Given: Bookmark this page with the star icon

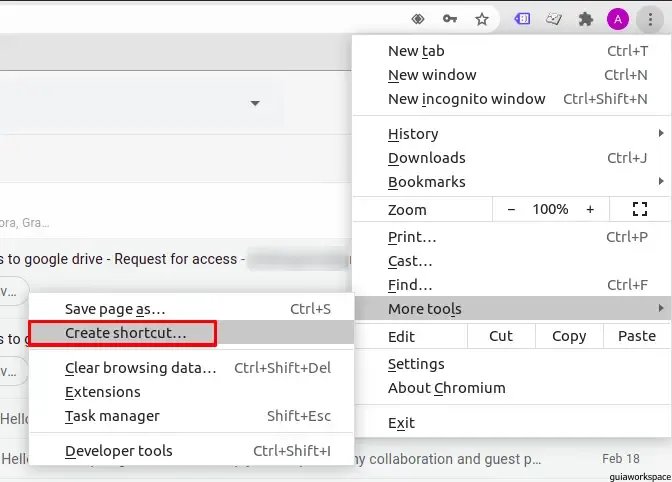Looking at the screenshot, I should pos(482,19).
